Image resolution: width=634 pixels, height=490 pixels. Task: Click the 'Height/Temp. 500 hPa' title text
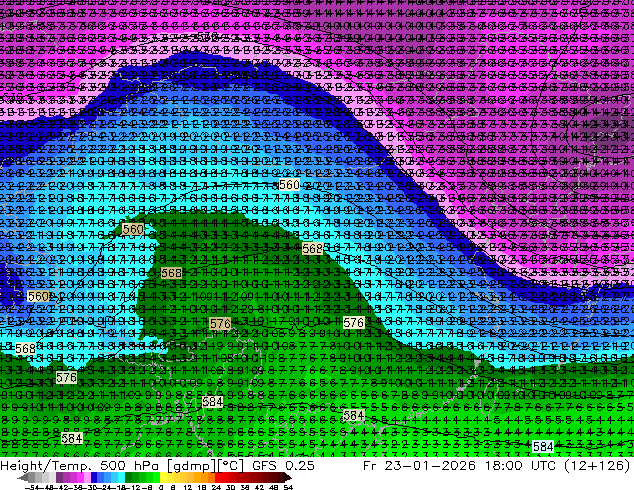click(82, 465)
